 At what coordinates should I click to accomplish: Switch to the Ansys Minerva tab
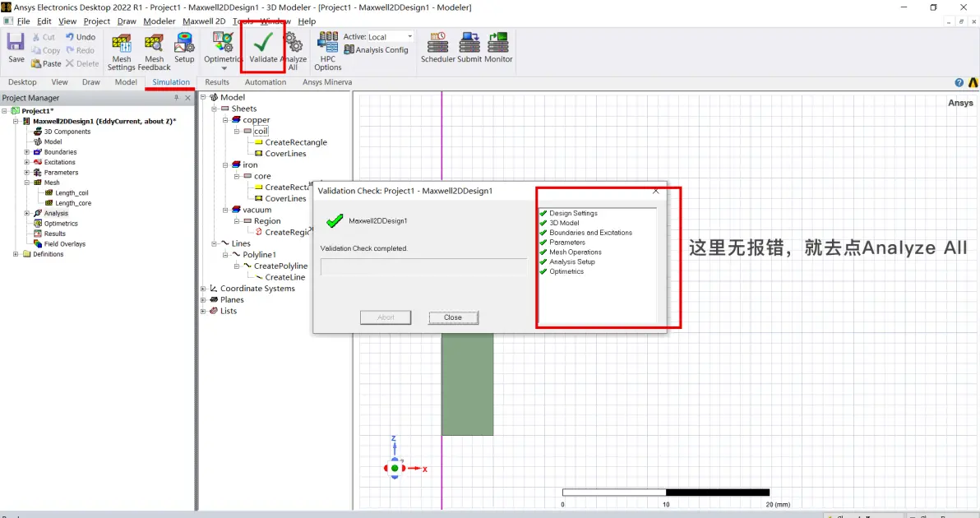327,82
